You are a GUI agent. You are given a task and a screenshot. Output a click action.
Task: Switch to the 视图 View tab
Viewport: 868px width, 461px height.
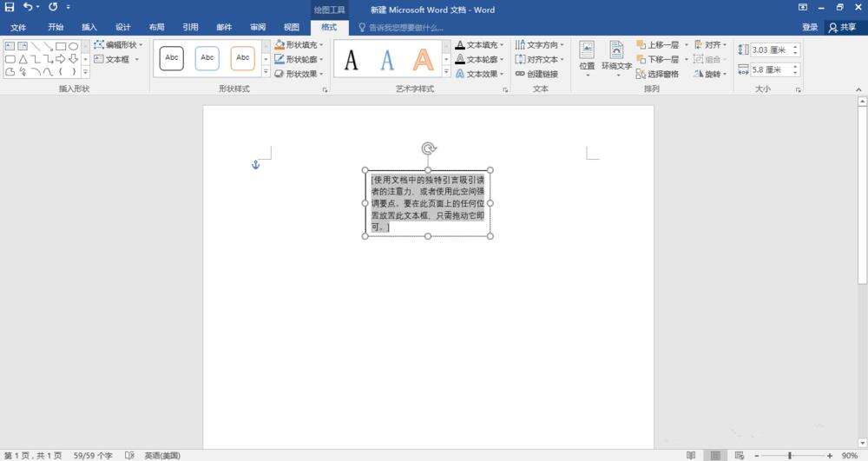[292, 27]
